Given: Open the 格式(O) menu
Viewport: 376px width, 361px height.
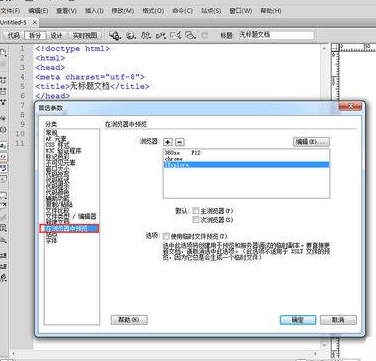Looking at the screenshot, I should pyautogui.click(x=153, y=11).
